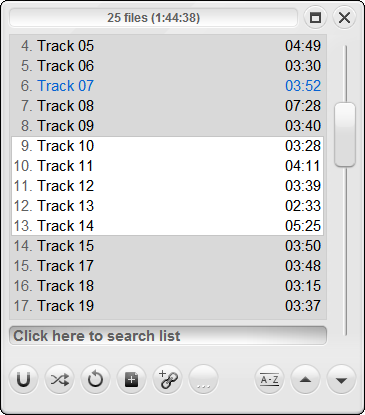Add files with the plus document icon
This screenshot has height=415, width=365.
pos(131,379)
